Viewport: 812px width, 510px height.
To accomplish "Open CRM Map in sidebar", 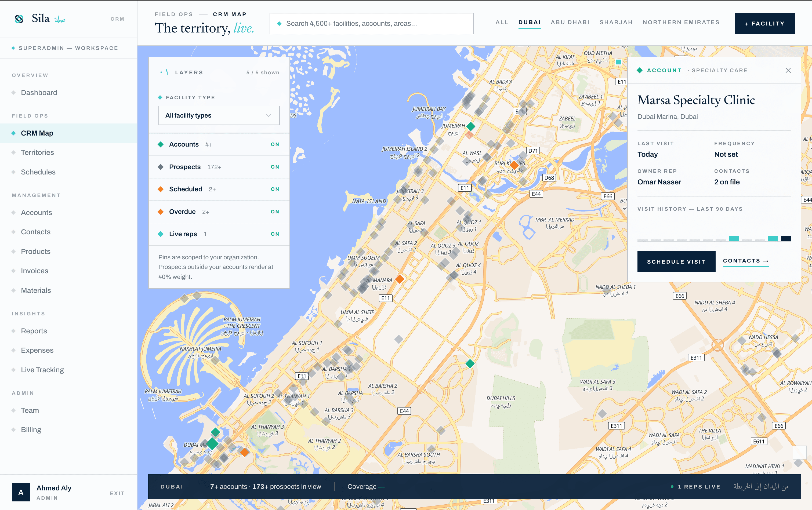I will tap(68, 133).
